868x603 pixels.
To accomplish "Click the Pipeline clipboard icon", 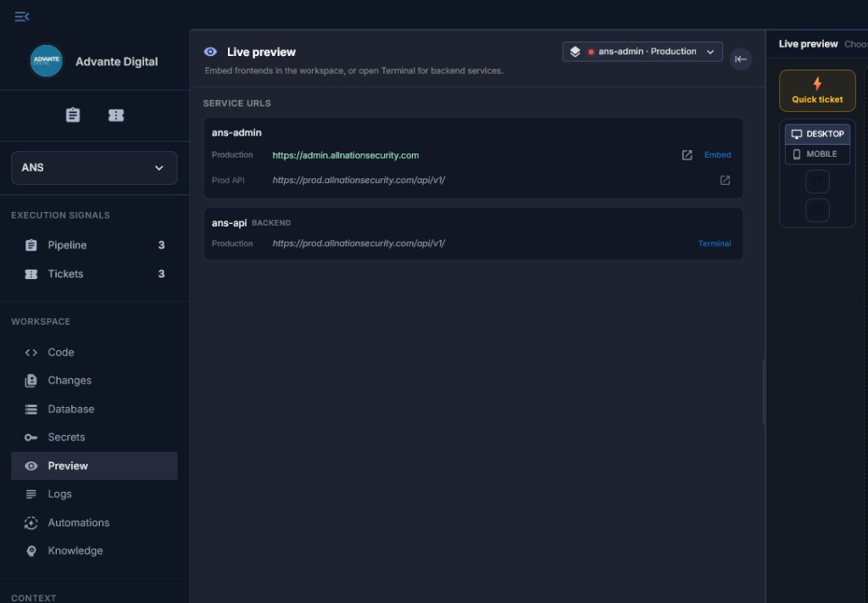I will tap(31, 245).
